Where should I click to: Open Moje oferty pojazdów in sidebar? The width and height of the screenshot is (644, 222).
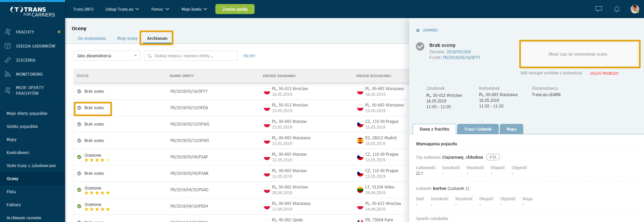coord(27,114)
